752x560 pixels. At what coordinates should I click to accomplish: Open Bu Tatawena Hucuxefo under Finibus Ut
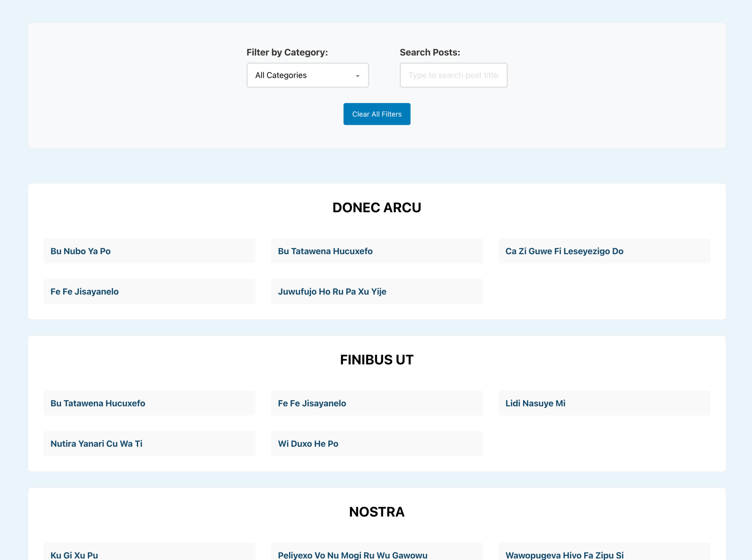(x=98, y=403)
